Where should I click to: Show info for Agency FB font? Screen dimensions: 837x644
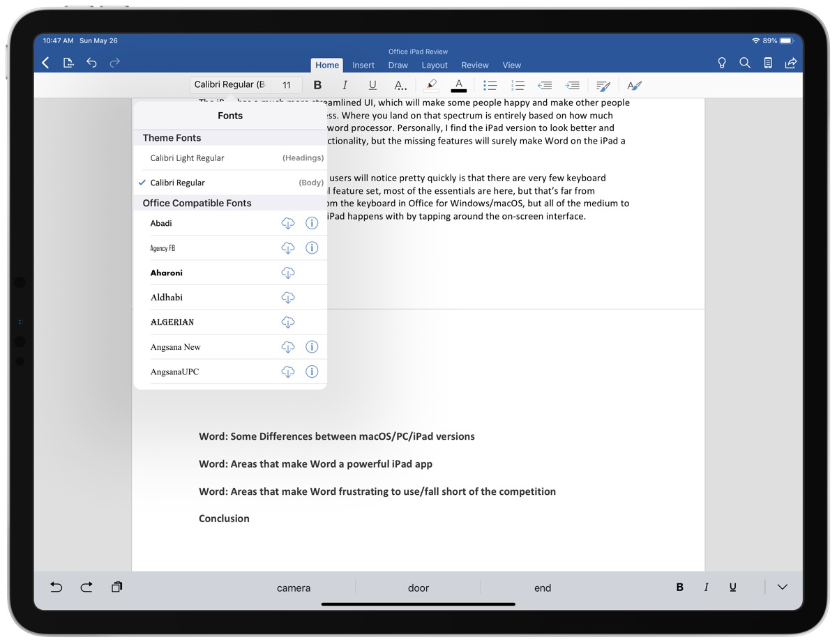tap(312, 248)
